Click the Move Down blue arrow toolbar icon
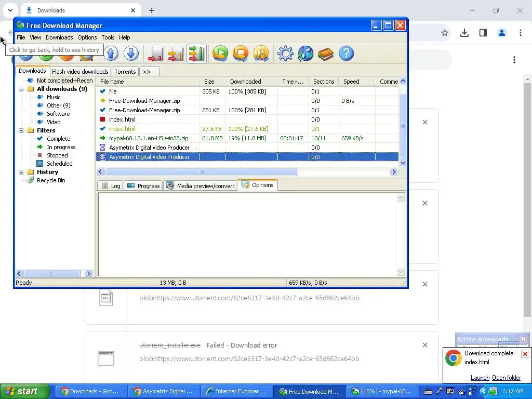The width and height of the screenshot is (532, 399). click(131, 54)
